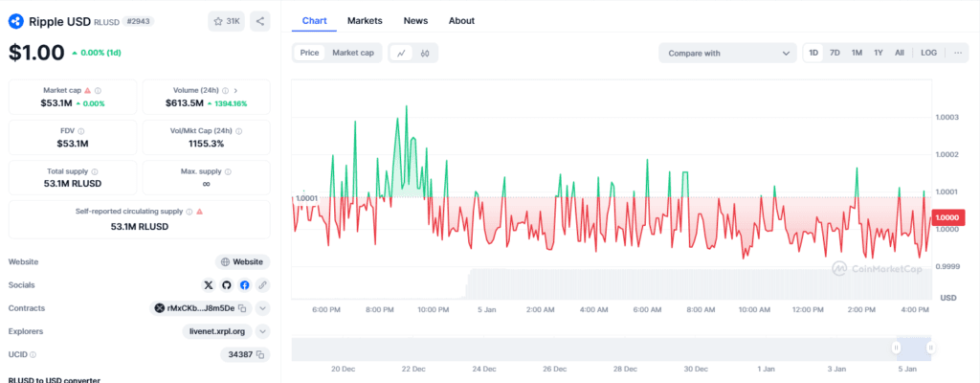This screenshot has width=980, height=383.
Task: Open the chain-link social icon
Action: point(262,284)
